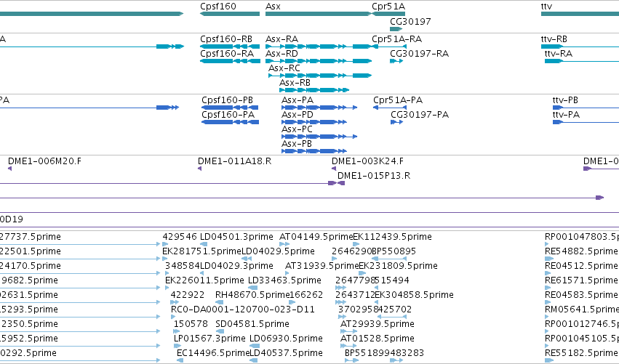Click the EC14496.5prime label
The image size is (619, 364).
pos(213,353)
